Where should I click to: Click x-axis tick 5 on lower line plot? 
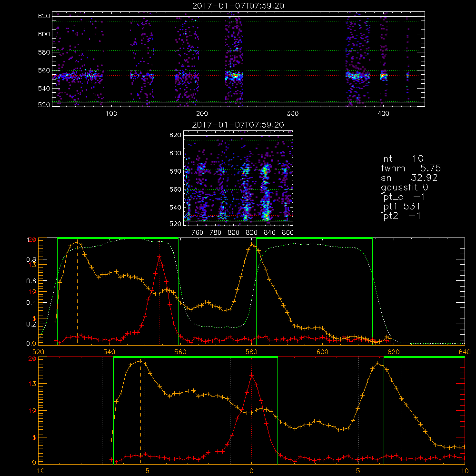(358, 471)
